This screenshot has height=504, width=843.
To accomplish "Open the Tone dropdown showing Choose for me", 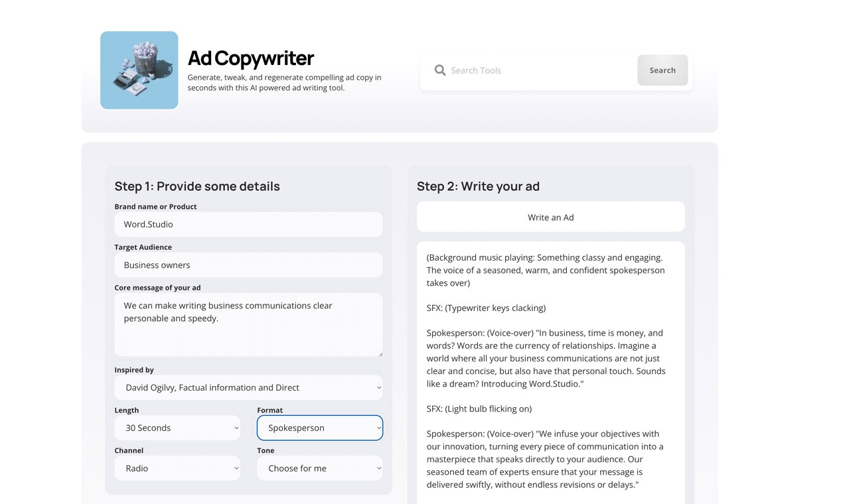I will 320,468.
